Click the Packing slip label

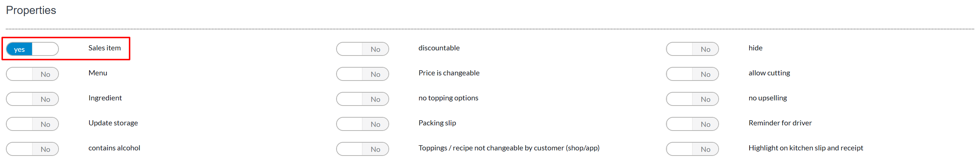tap(437, 123)
